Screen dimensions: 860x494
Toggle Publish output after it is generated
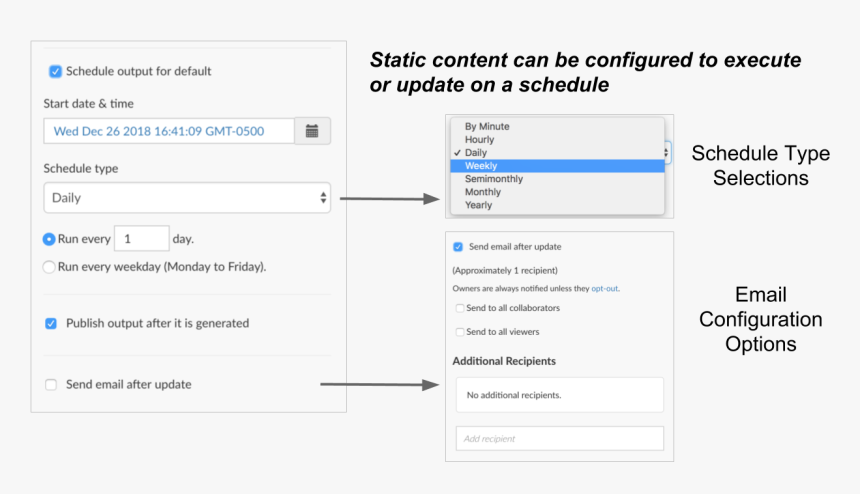pos(51,323)
